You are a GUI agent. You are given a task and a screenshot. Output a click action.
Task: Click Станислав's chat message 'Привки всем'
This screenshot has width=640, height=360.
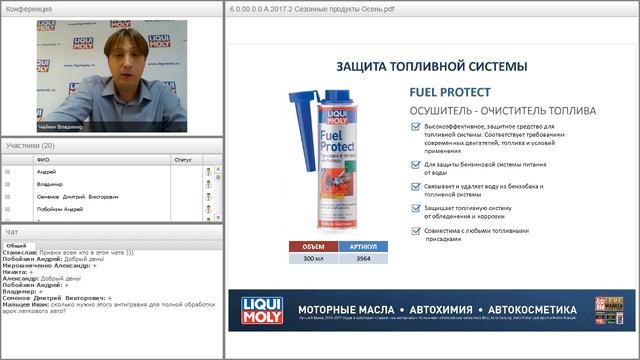pos(68,253)
